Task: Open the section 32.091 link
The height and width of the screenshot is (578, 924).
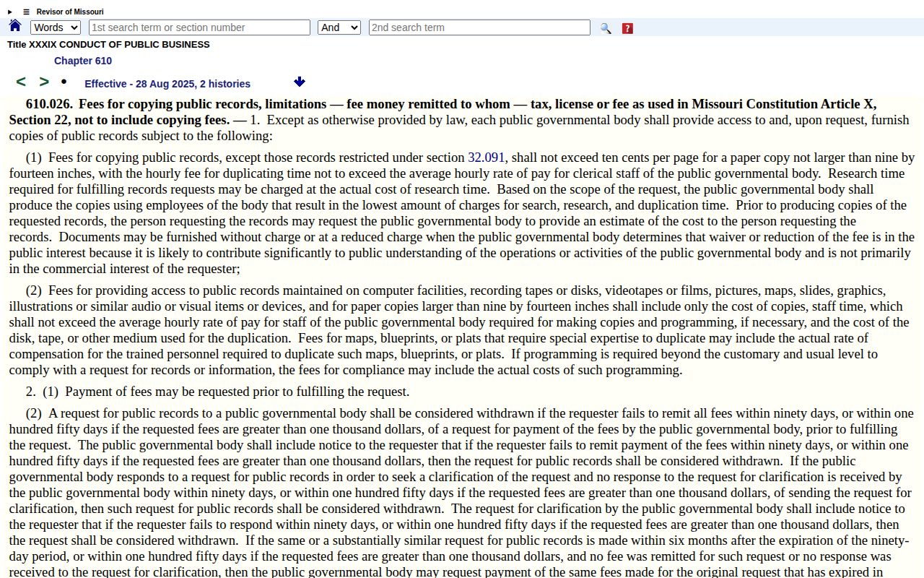Action: [x=487, y=158]
